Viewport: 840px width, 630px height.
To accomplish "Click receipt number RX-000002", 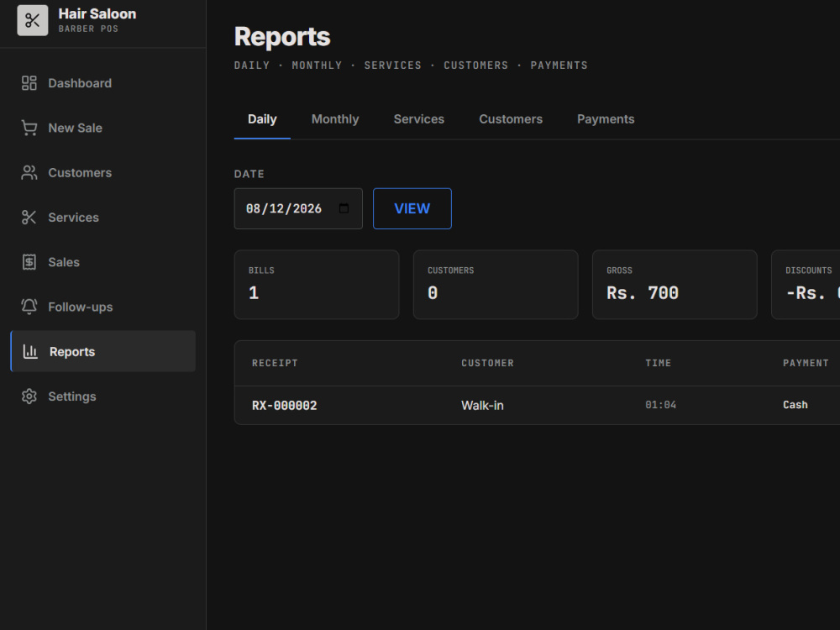I will click(285, 406).
